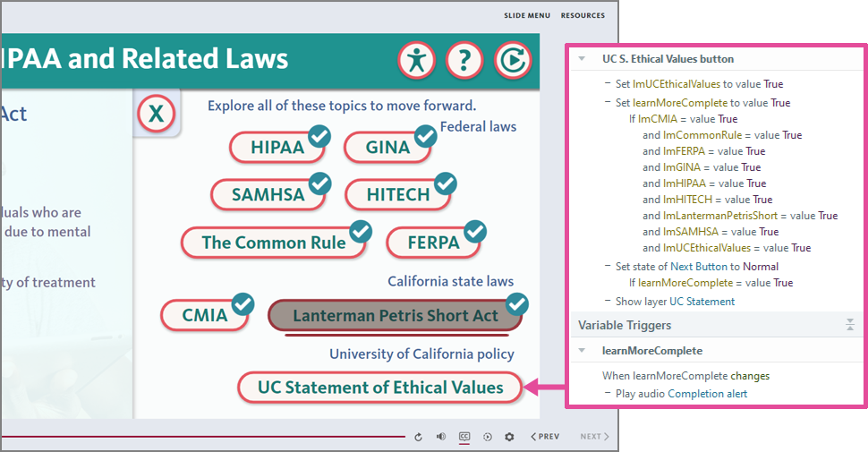Open UC Statement of Ethical Values

(380, 388)
